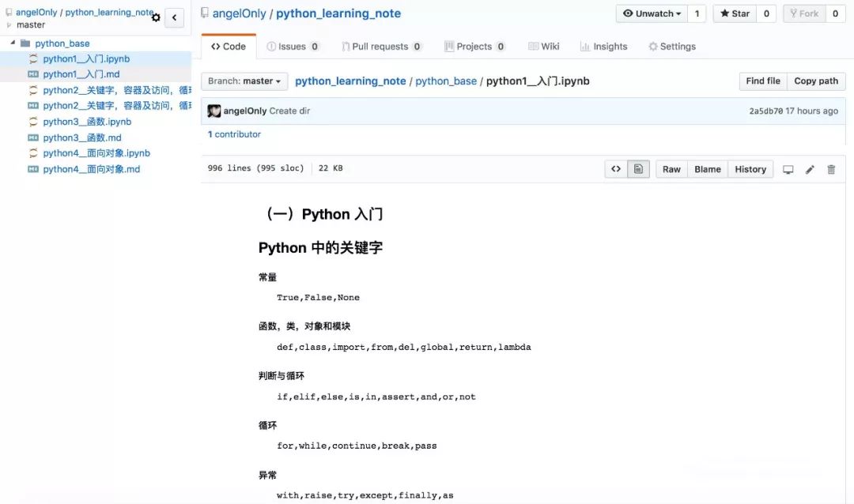Image resolution: width=854 pixels, height=504 pixels.
Task: Display the rendered blob with the document icon
Action: coord(638,169)
